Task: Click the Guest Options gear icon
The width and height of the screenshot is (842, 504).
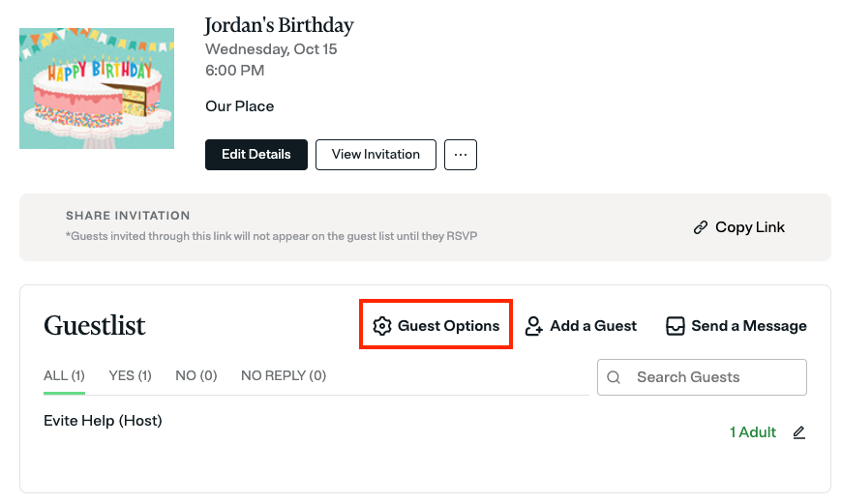Action: click(x=382, y=326)
